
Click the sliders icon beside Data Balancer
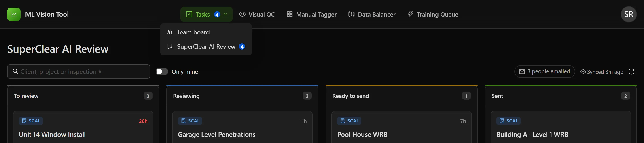[351, 14]
